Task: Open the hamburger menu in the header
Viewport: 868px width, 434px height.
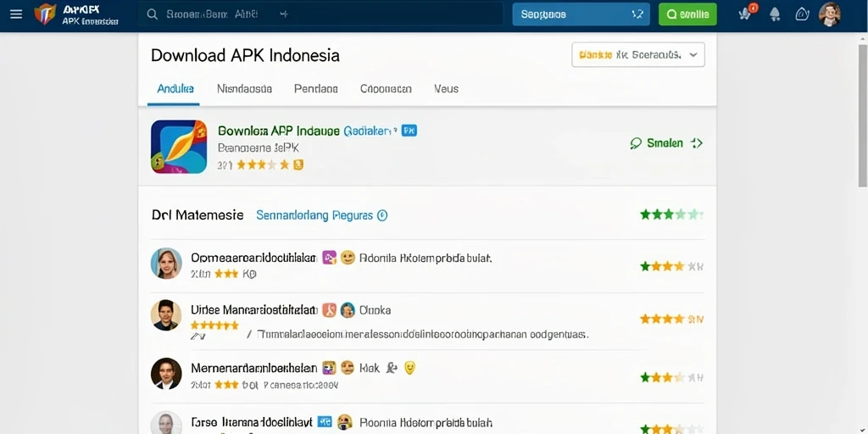Action: [16, 14]
